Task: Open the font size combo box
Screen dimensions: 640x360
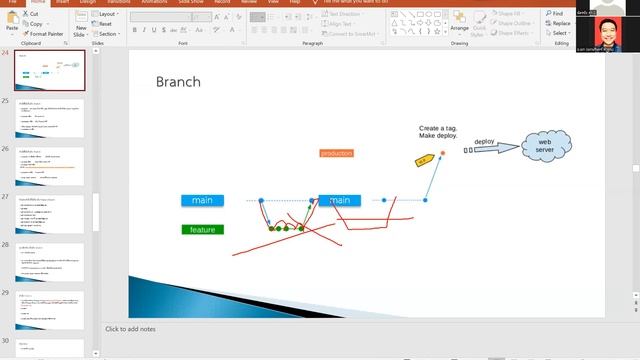Action: tap(202, 17)
